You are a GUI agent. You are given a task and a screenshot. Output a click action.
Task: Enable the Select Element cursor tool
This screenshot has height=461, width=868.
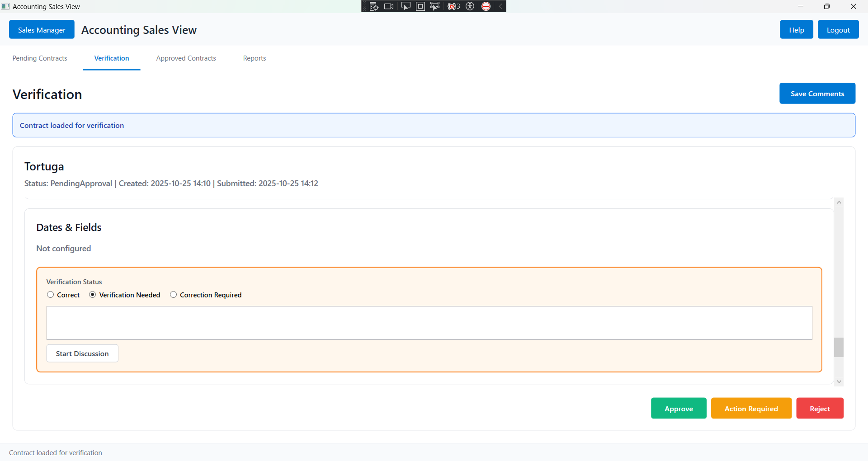point(406,6)
